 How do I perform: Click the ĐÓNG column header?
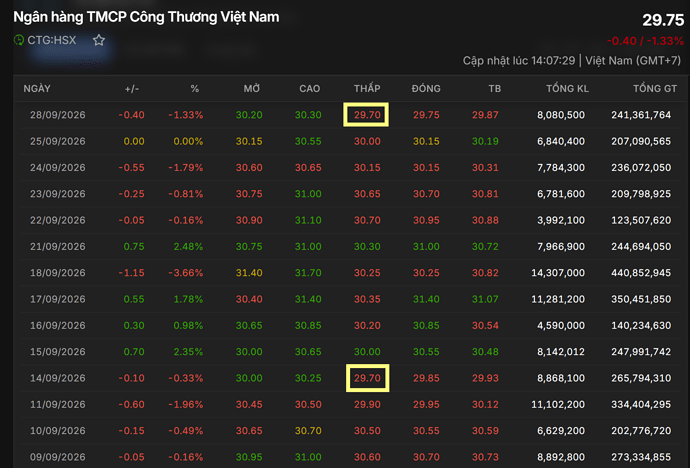click(426, 88)
